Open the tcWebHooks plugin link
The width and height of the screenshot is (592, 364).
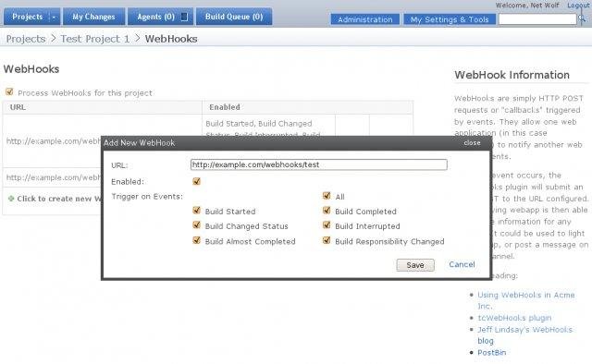(x=514, y=318)
